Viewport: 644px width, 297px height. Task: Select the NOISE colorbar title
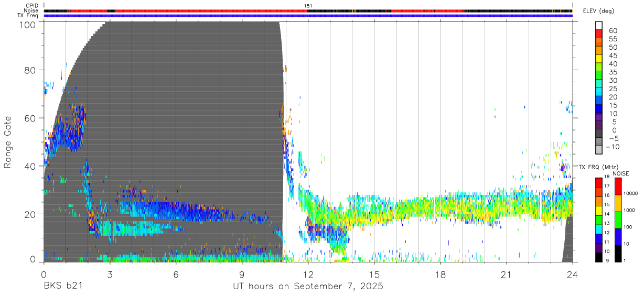(620, 173)
